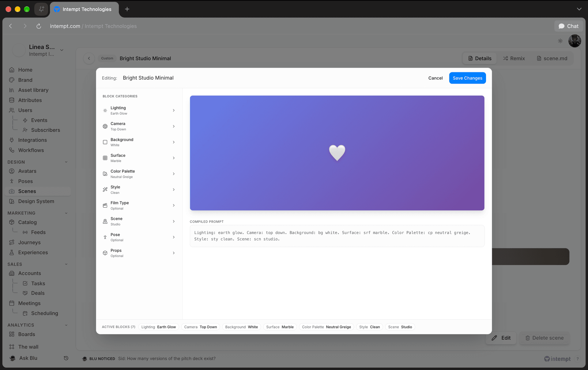This screenshot has height=370, width=588.
Task: Collapse the ANALYTICS sidebar section
Action: pyautogui.click(x=66, y=325)
